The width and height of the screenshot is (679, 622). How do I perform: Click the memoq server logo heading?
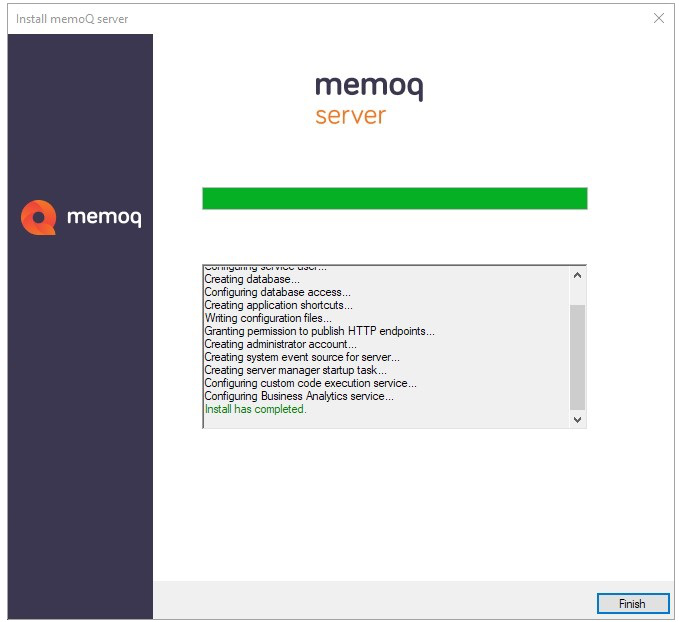point(368,99)
